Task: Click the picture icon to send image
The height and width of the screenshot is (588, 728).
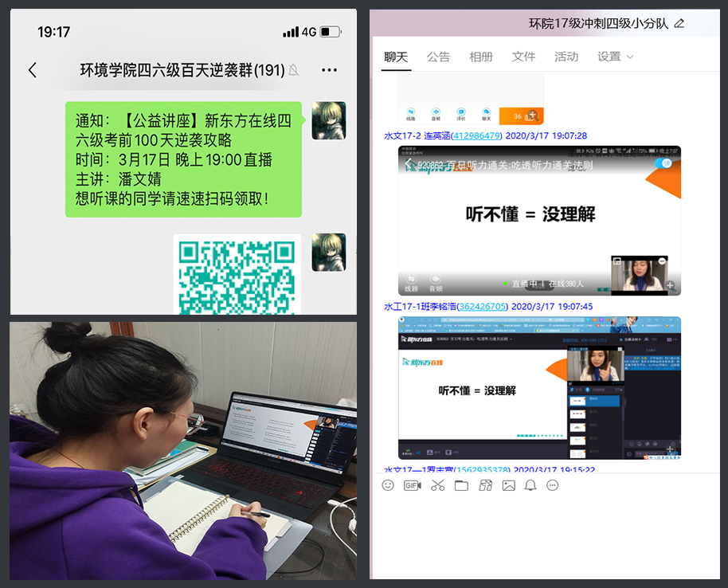Action: [x=508, y=485]
